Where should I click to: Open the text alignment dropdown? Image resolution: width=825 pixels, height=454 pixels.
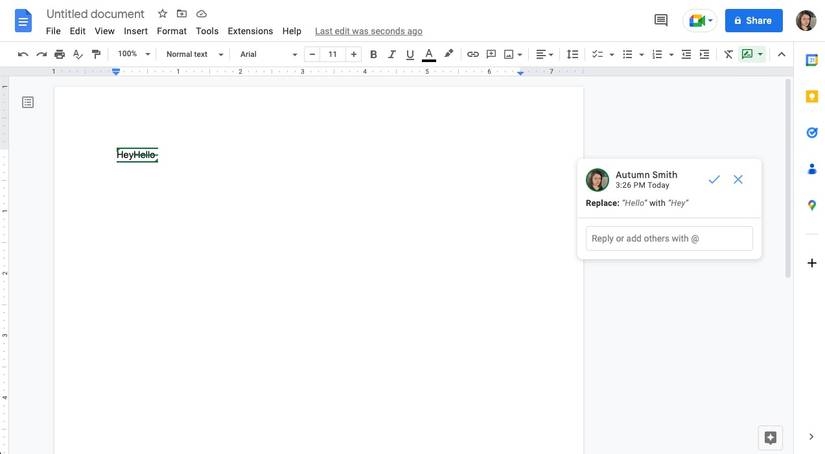pos(544,54)
